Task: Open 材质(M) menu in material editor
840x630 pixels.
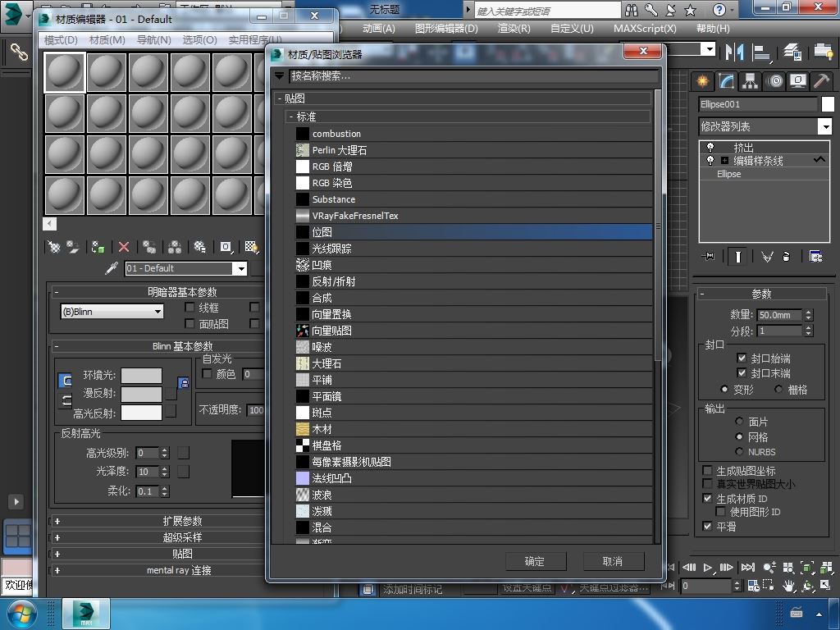Action: tap(107, 40)
